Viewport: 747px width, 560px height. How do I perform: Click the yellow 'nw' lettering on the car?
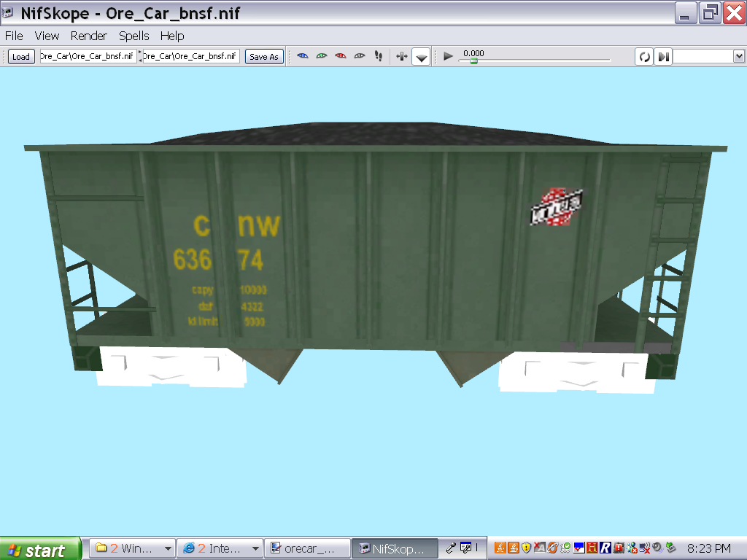pyautogui.click(x=259, y=225)
